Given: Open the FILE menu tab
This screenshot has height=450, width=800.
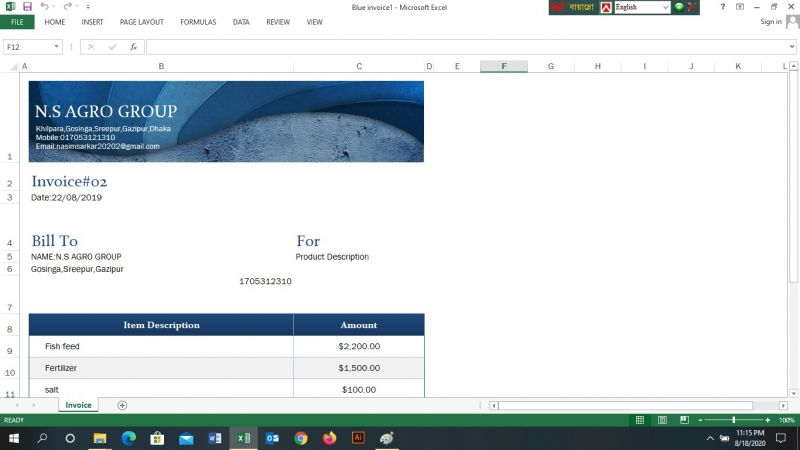Looking at the screenshot, I should tap(17, 21).
